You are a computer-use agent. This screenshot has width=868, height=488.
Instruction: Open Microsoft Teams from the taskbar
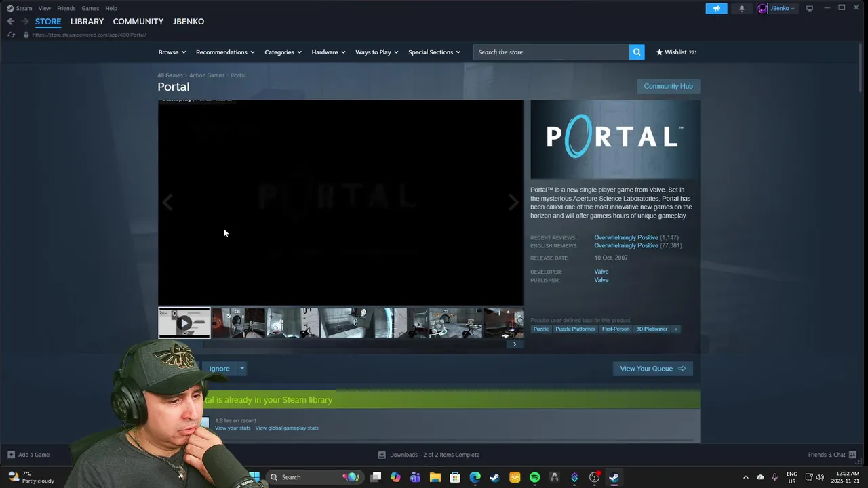point(415,477)
